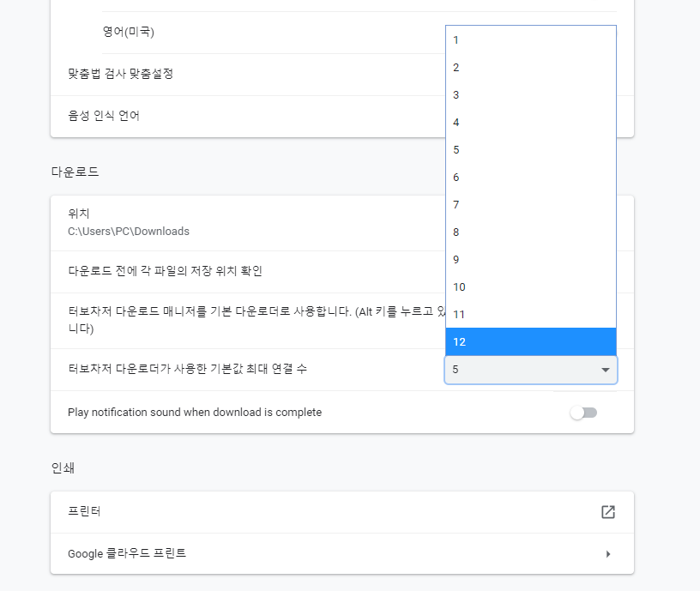
Task: Select option 2 in the dropdown list
Action: 531,68
